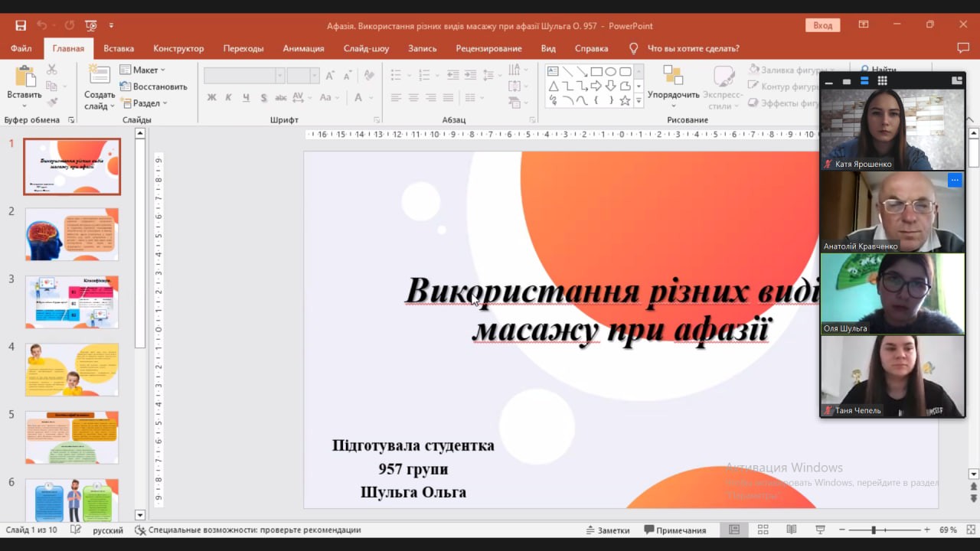Click the Copy icon in clipboard group
The height and width of the screenshot is (551, 980).
tap(52, 86)
